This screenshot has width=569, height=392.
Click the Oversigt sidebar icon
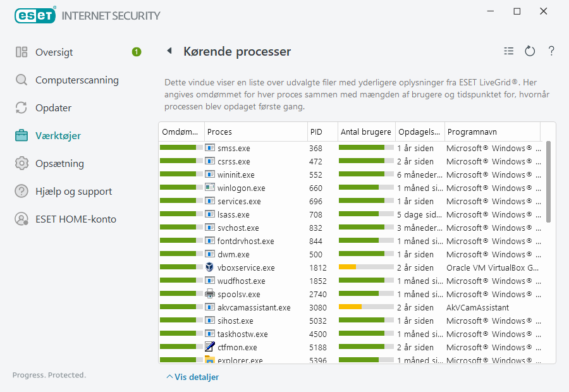pos(21,52)
